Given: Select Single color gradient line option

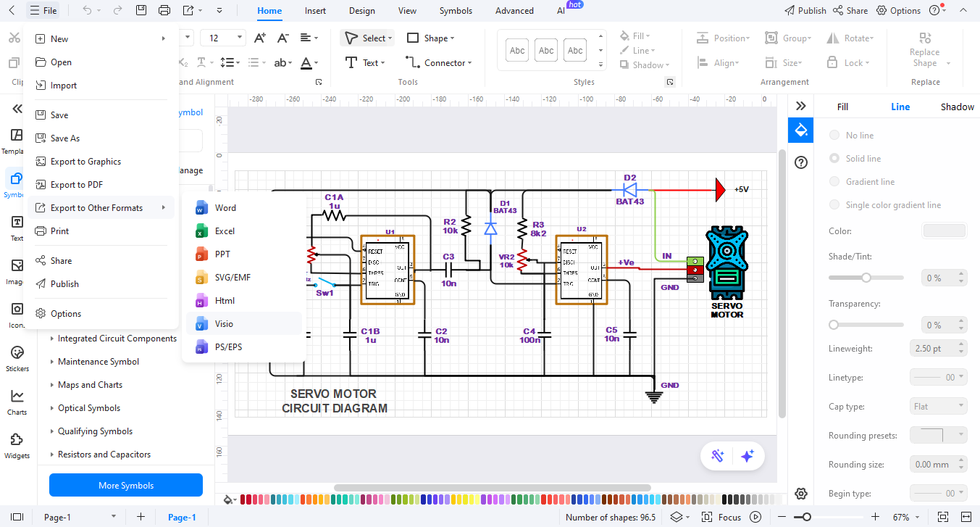Looking at the screenshot, I should tap(834, 205).
